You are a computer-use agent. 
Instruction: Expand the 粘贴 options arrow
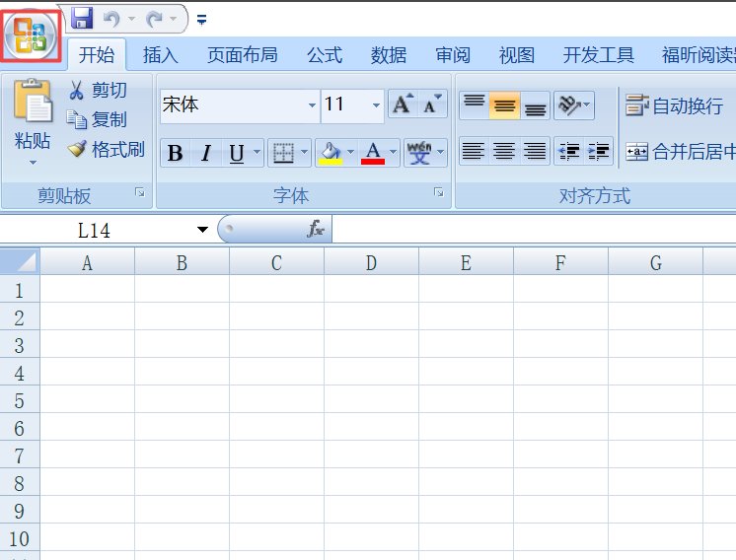(33, 163)
